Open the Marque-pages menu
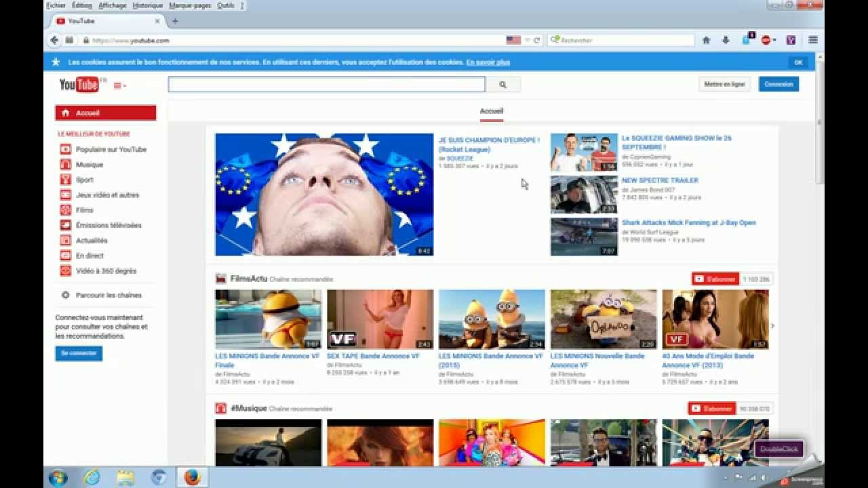 [x=190, y=5]
